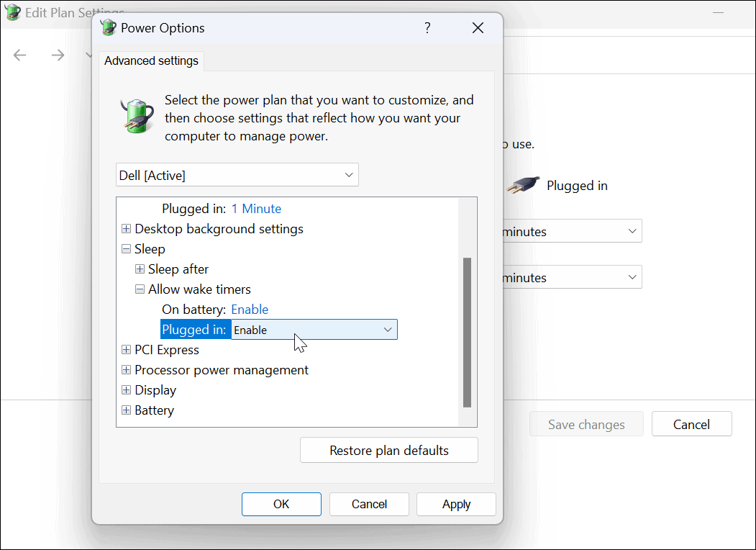Collapse the Sleep tree node
Screen dimensions: 756x550
[x=127, y=249]
